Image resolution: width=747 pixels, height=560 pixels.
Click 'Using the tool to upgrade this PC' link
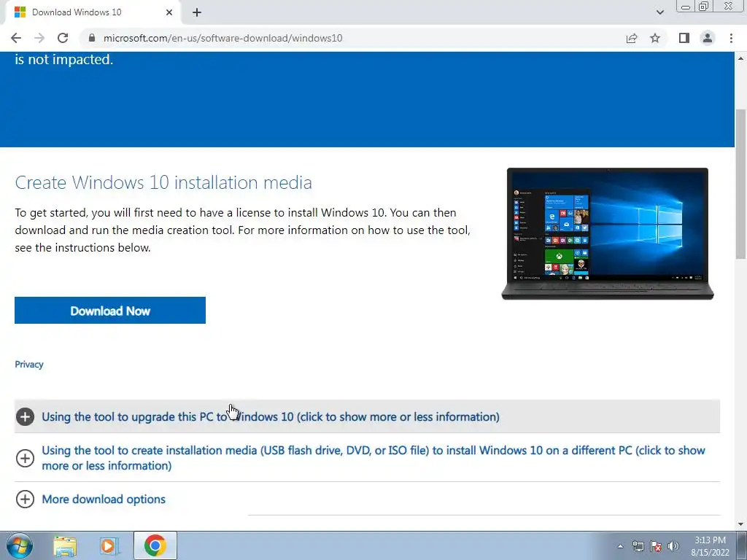coord(270,416)
